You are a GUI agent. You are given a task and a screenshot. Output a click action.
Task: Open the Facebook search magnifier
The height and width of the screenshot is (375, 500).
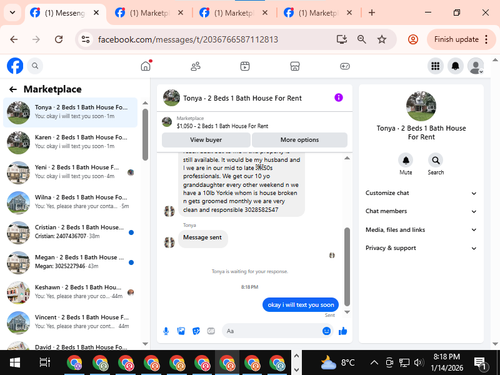[35, 66]
